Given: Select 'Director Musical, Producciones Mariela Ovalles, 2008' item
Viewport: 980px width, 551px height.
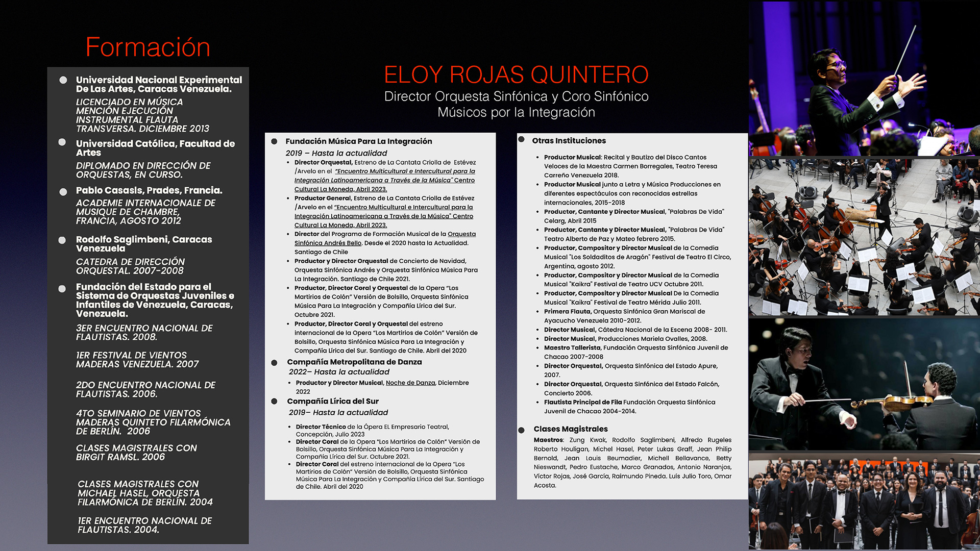Looking at the screenshot, I should point(625,339).
